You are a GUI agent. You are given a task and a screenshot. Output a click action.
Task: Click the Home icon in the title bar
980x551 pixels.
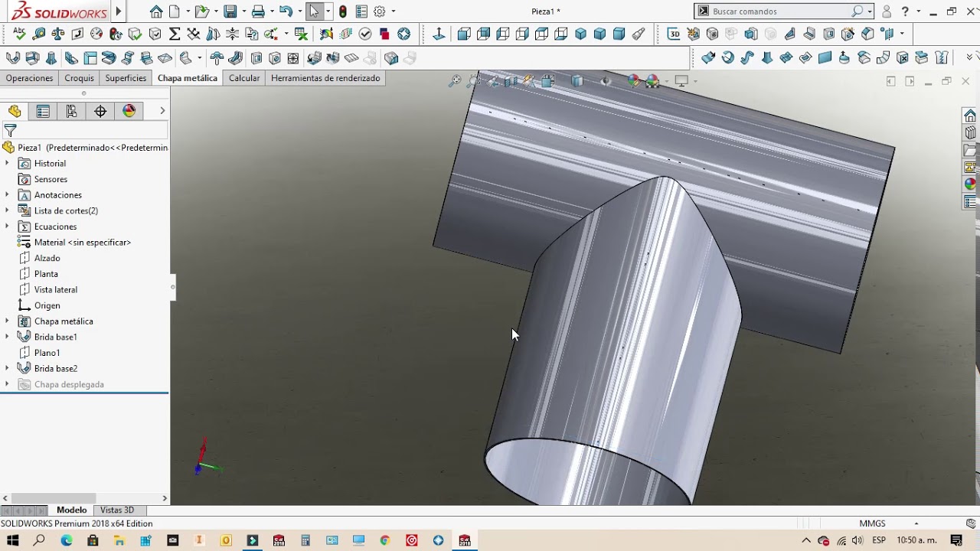click(x=156, y=11)
